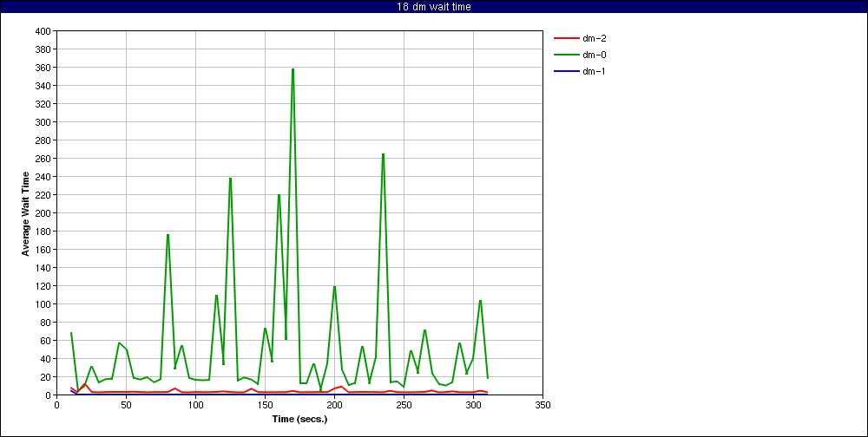Click the 150 x-axis tick label
This screenshot has width=868, height=437.
pyautogui.click(x=265, y=404)
